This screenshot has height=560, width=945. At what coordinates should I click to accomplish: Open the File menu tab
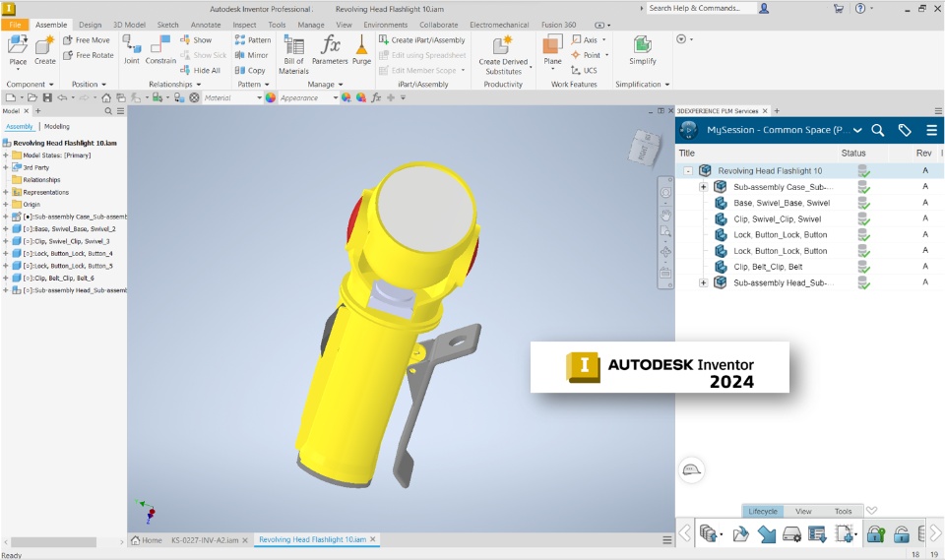coord(15,25)
